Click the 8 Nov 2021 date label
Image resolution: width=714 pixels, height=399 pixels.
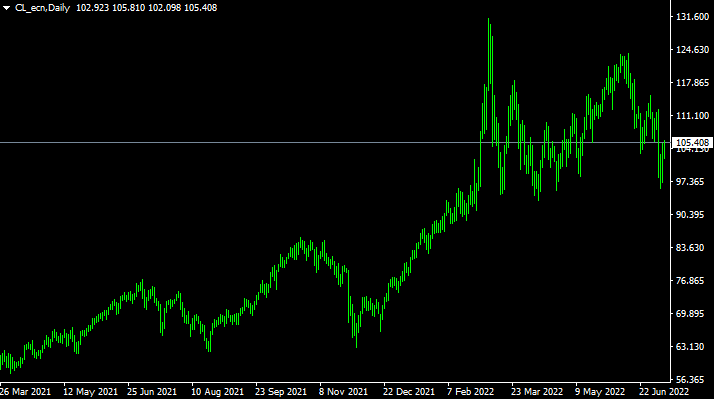click(343, 392)
